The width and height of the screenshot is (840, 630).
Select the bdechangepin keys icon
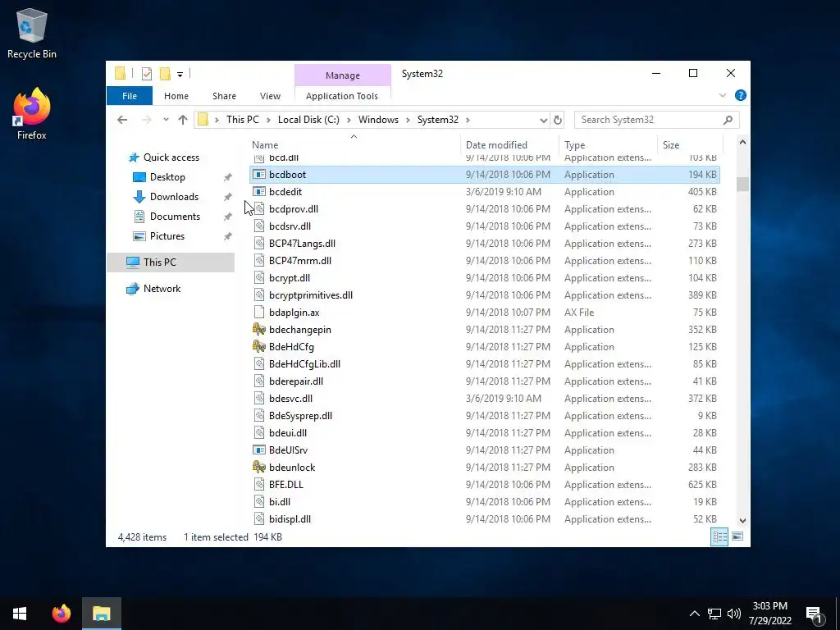(x=259, y=330)
